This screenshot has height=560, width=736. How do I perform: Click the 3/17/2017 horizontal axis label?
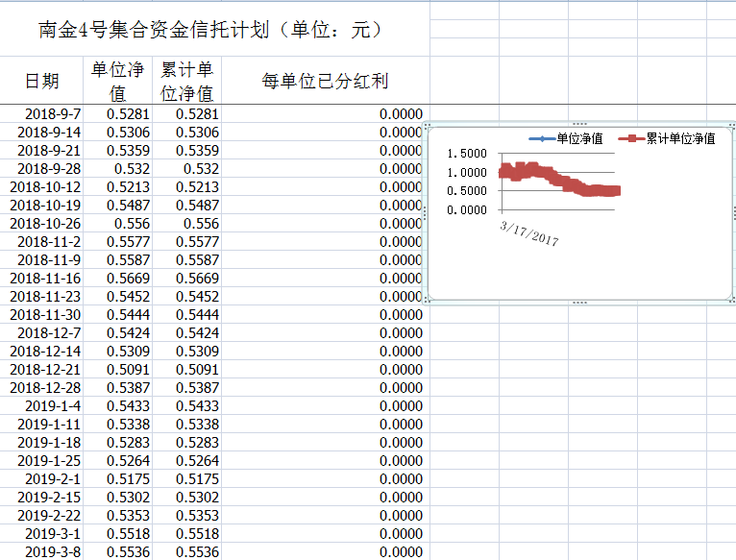coord(529,233)
